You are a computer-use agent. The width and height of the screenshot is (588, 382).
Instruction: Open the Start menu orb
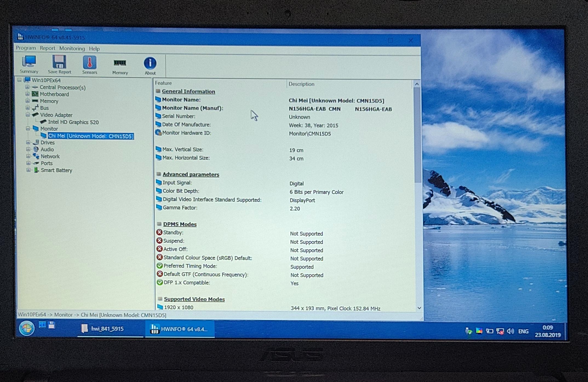27,328
